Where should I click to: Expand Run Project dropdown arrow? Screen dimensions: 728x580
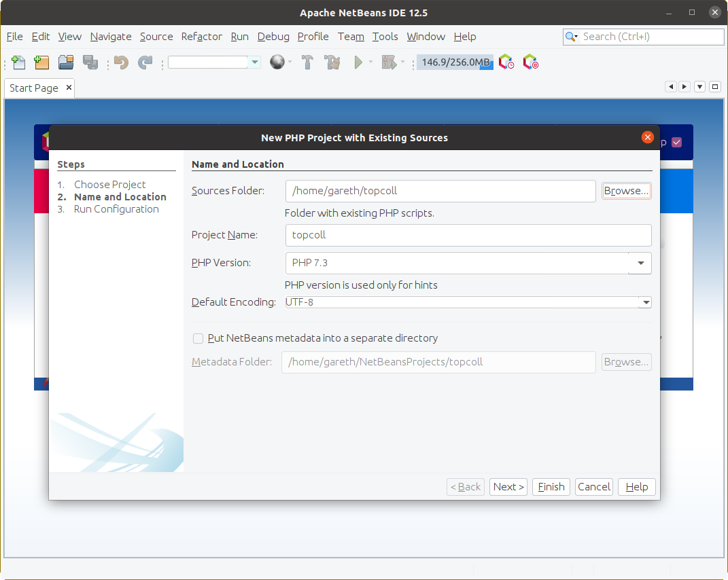tap(370, 62)
